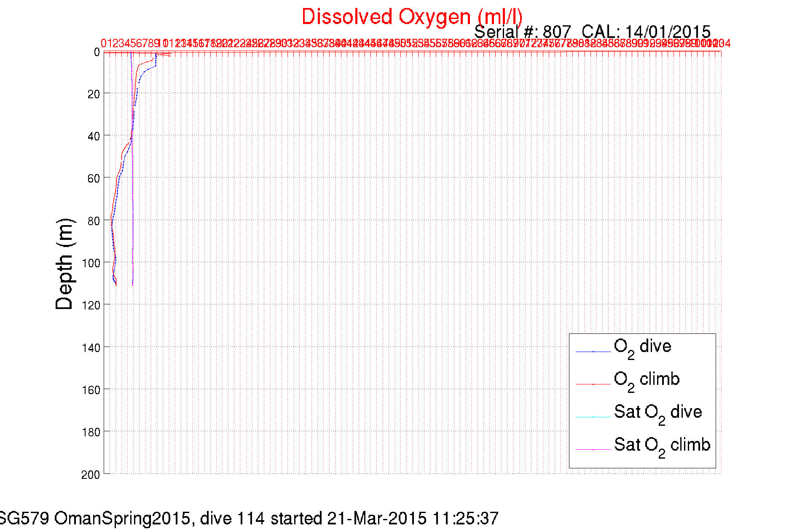This screenshot has height=532, width=797.
Task: Click the depth tick label 80
Action: 94,221
